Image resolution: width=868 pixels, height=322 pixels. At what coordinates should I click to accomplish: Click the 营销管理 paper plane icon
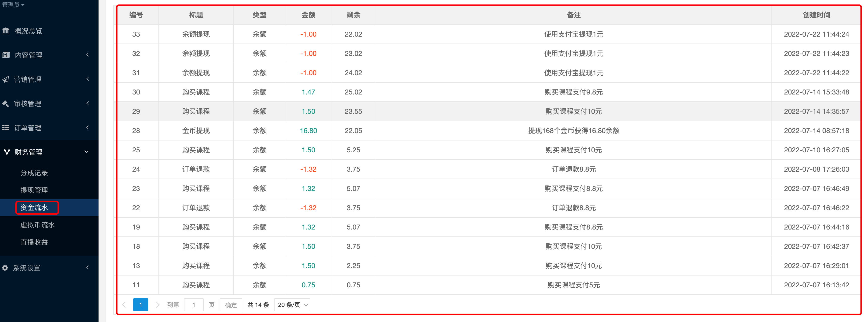(x=5, y=79)
